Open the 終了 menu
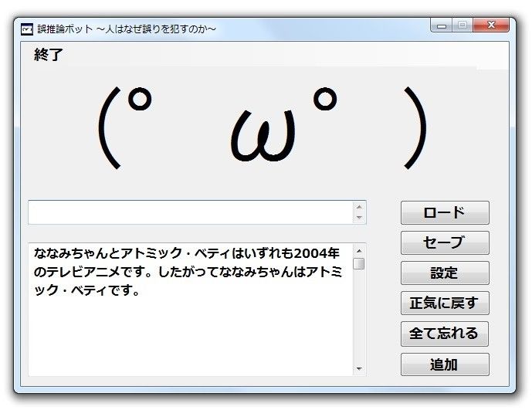532x410 pixels. tap(48, 55)
